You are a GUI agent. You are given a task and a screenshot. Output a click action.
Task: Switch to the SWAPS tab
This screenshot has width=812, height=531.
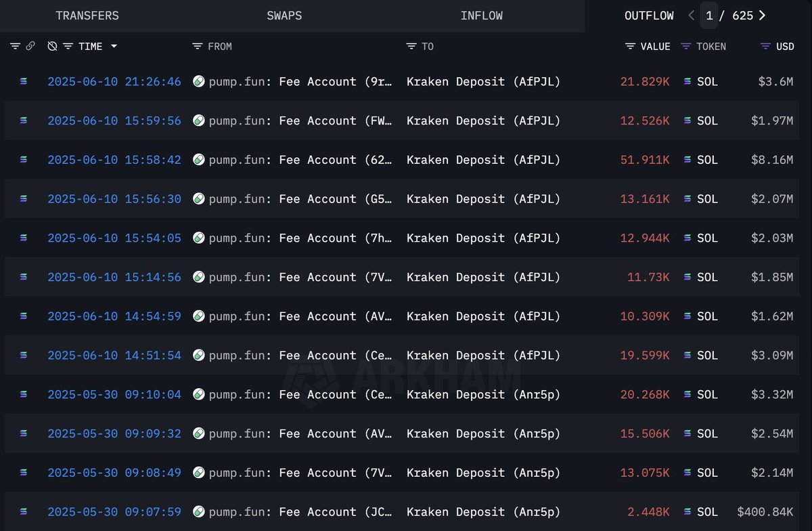point(284,16)
